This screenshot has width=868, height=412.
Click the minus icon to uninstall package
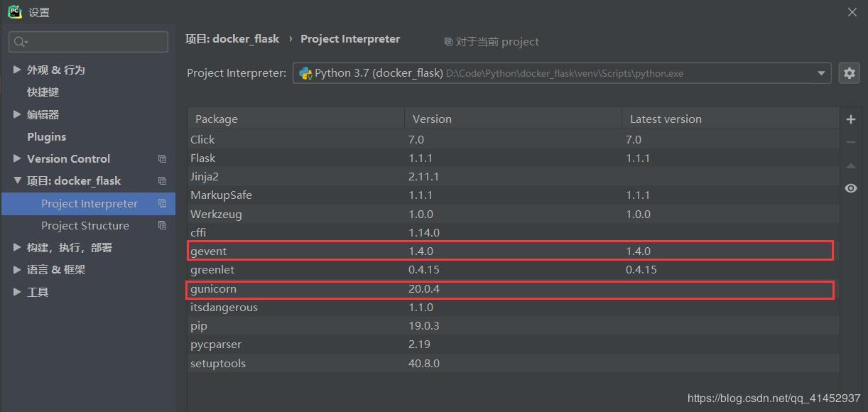pyautogui.click(x=851, y=142)
